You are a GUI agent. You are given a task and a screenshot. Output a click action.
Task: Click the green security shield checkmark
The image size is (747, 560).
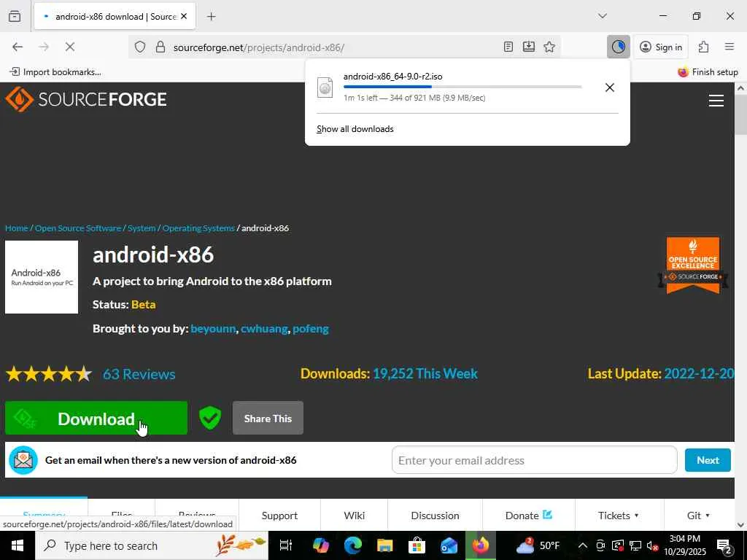click(210, 418)
